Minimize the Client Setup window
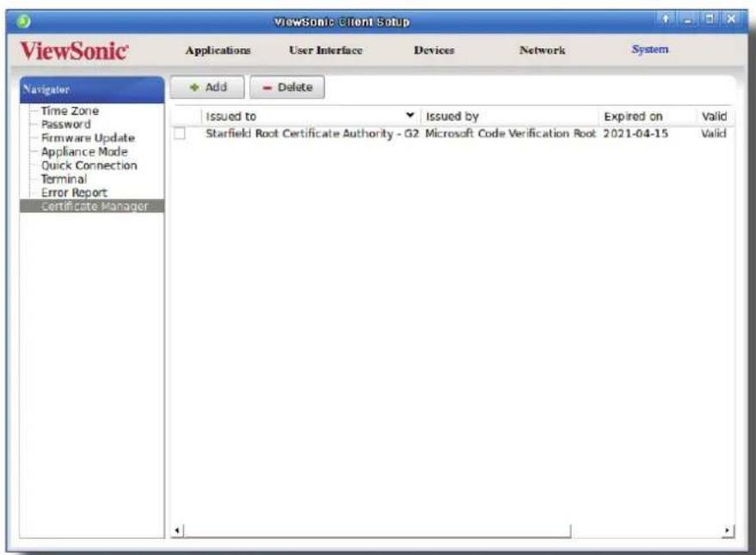756x555 pixels. tap(687, 20)
